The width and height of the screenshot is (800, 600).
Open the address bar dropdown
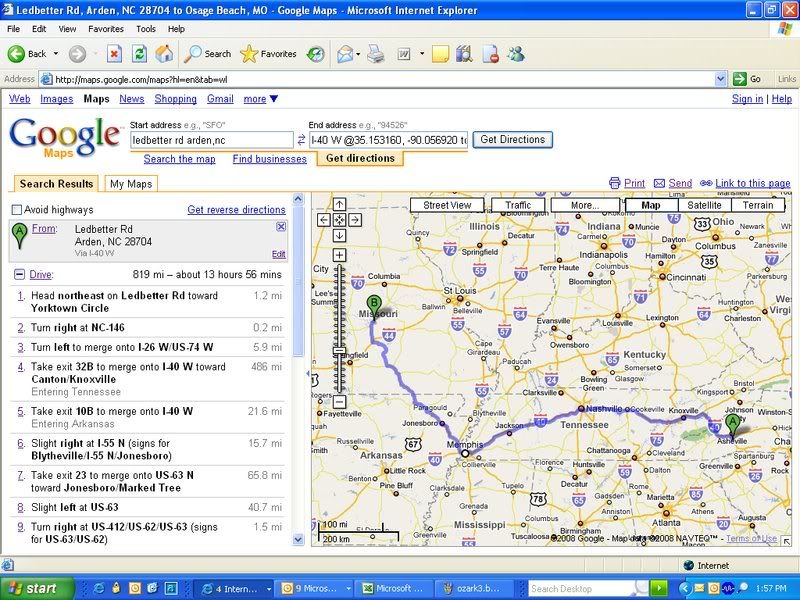(720, 79)
